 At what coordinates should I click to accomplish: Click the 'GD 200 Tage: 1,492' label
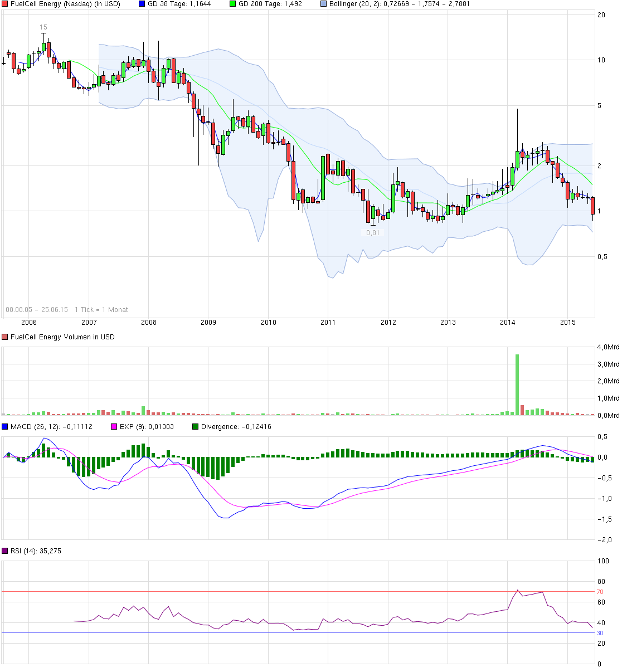click(x=270, y=4)
